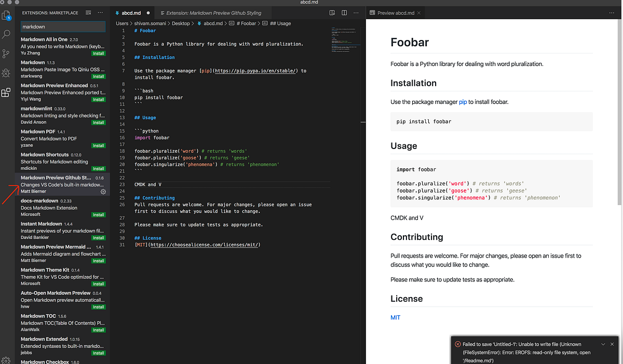Open the markdownlint entry title
623x364 pixels.
[36, 109]
